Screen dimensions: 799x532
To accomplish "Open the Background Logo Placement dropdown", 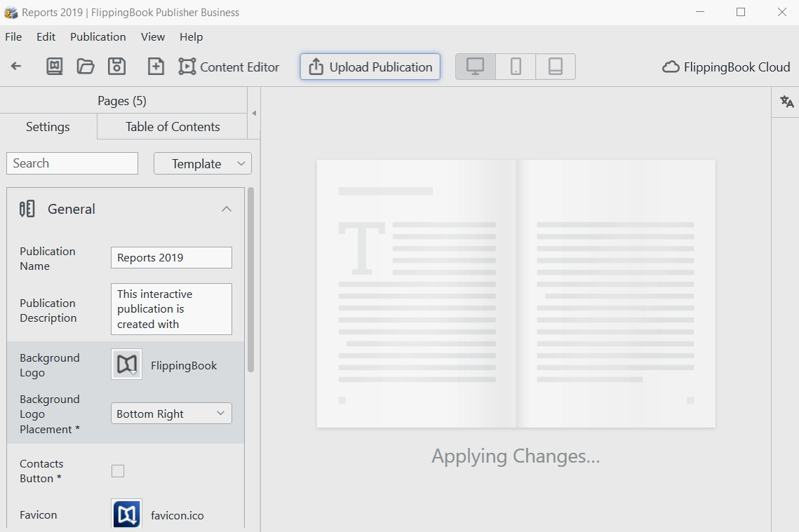I will (171, 414).
